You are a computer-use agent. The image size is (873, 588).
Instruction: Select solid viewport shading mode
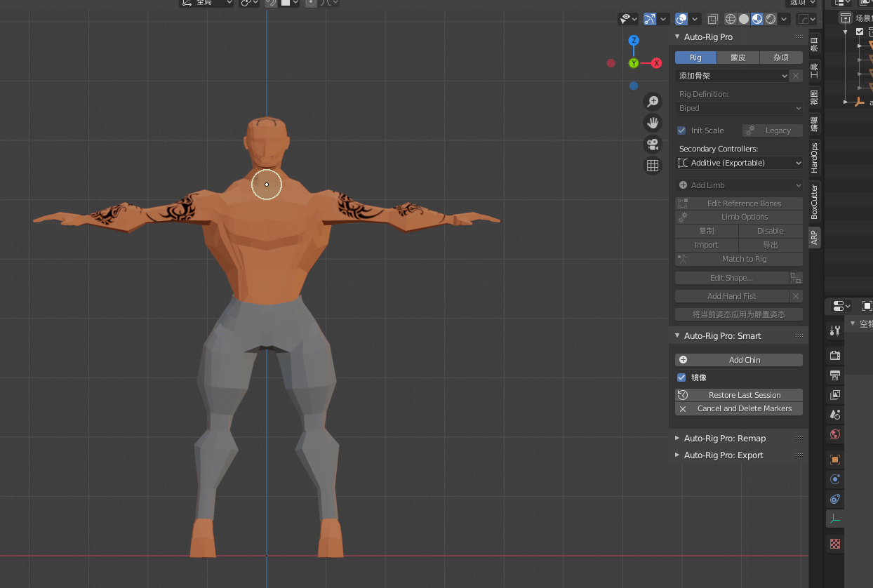(744, 19)
